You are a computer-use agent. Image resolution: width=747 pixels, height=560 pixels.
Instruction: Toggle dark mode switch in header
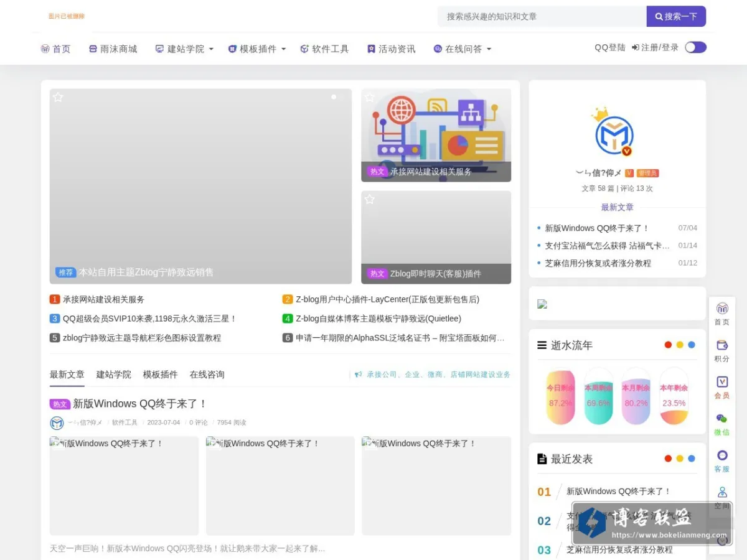(695, 47)
